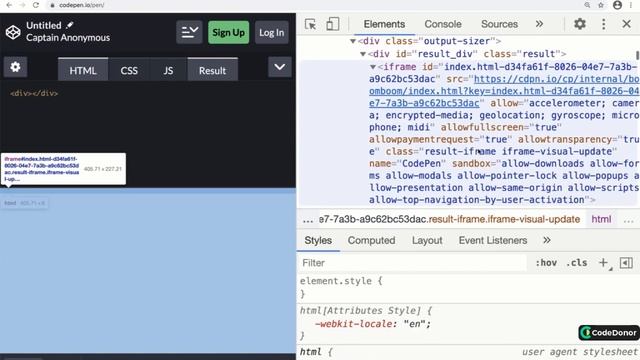Click the -webkit-locale property
640x360 pixels.
(x=355, y=324)
